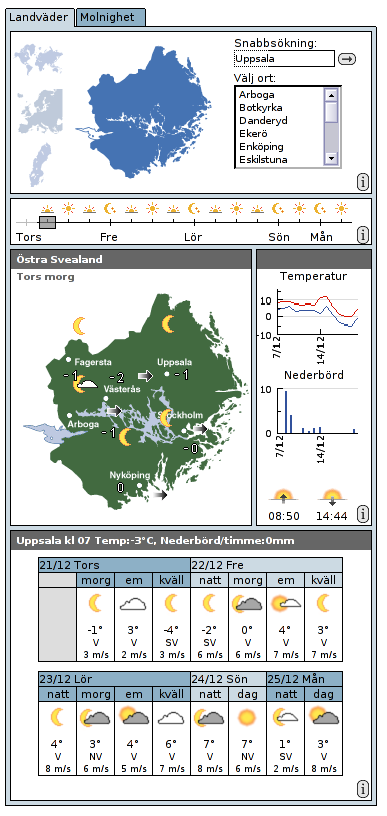
Task: Choose Botkyrka in the Välj ort list
Action: click(x=261, y=108)
